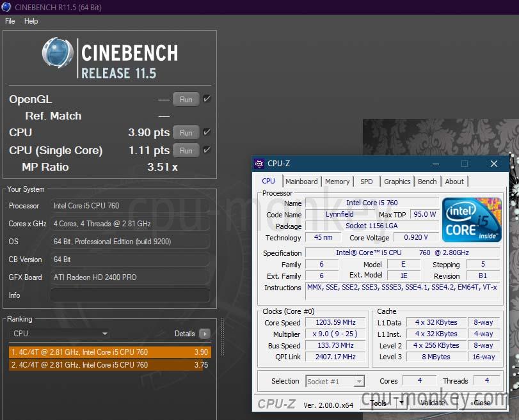519x420 pixels.
Task: Click the Close button at CPU-Z bottom
Action: pyautogui.click(x=482, y=403)
